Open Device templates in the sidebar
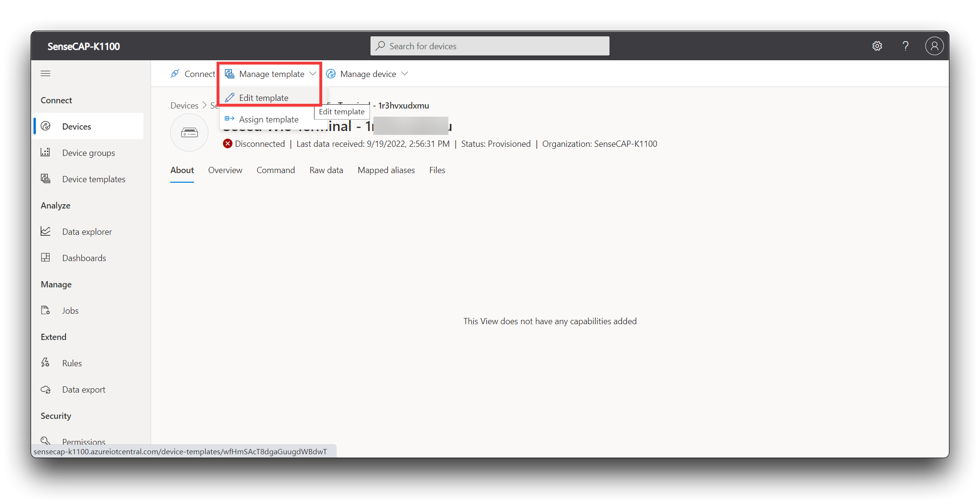 [88, 179]
